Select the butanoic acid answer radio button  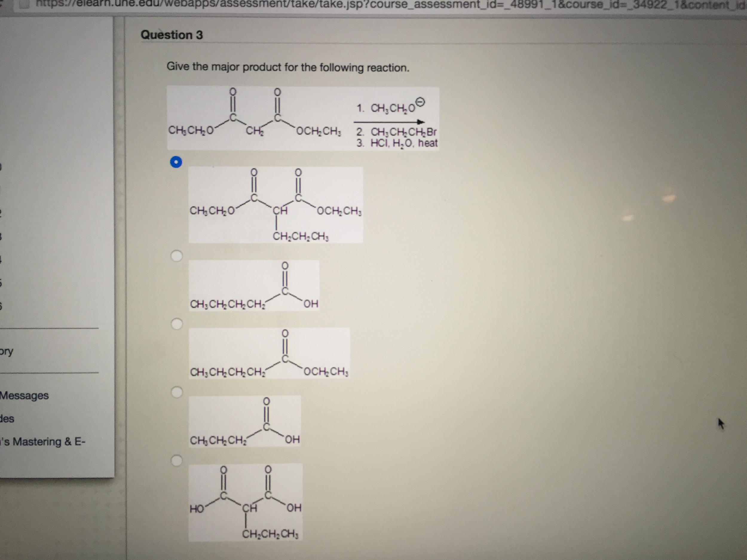pos(177,392)
